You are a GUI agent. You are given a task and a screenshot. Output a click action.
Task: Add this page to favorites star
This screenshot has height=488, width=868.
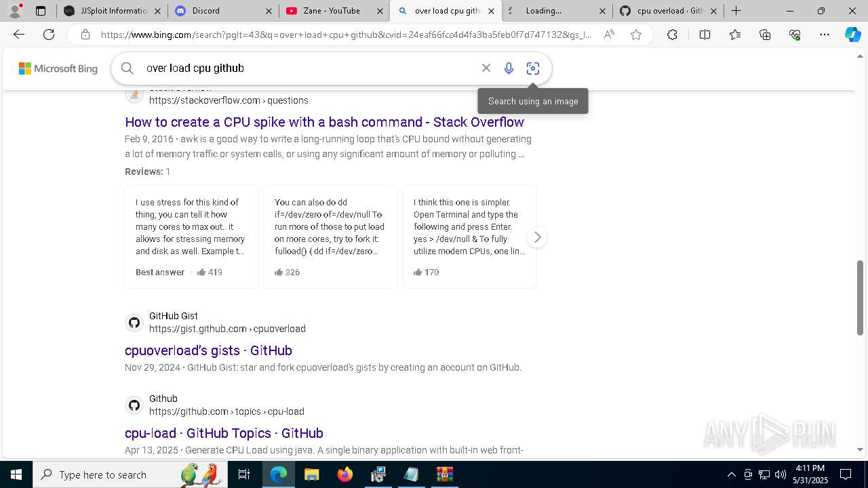(636, 35)
